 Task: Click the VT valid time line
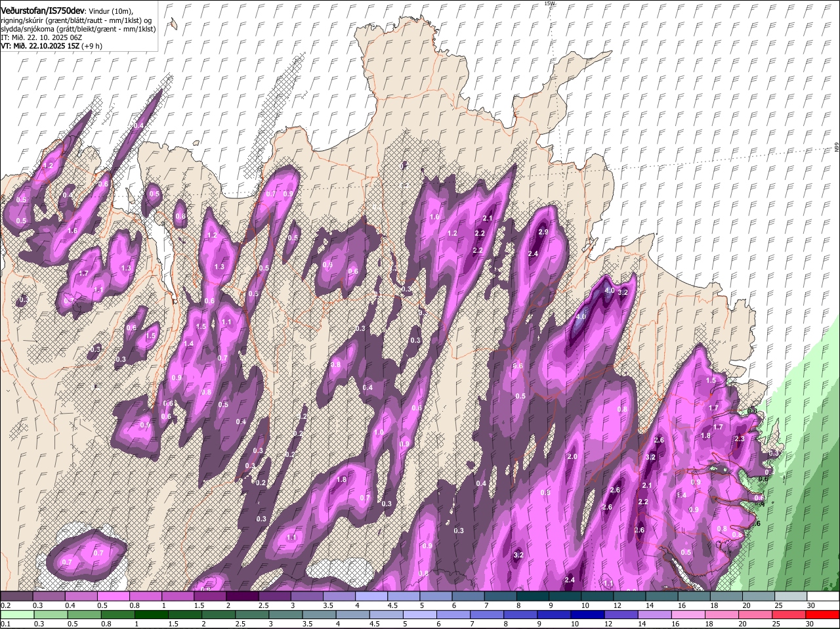[x=51, y=46]
